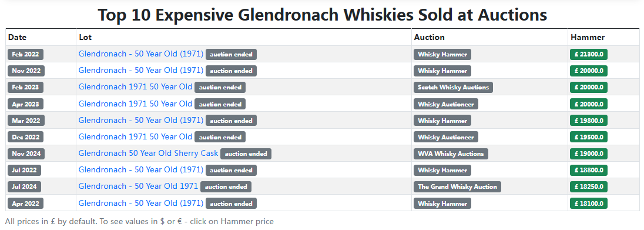Click the £ 21300.0 hammer price badge
The width and height of the screenshot is (644, 230).
pyautogui.click(x=589, y=54)
